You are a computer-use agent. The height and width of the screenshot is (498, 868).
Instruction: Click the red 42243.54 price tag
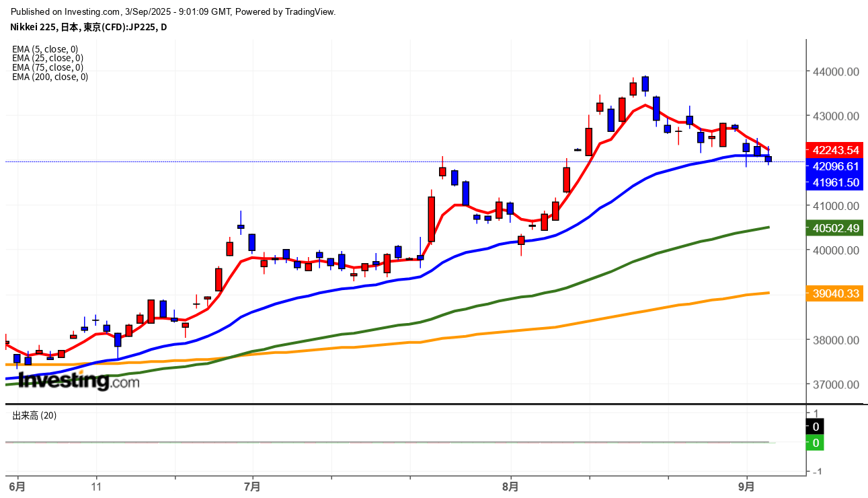836,149
